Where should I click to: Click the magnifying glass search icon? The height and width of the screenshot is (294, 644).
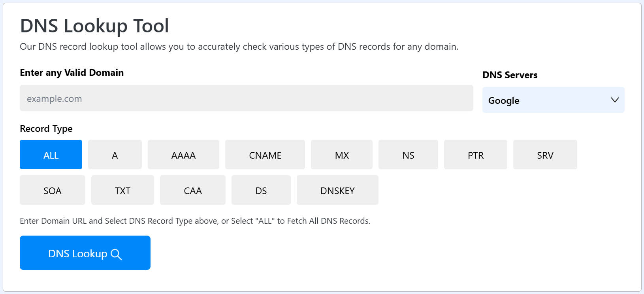point(116,254)
